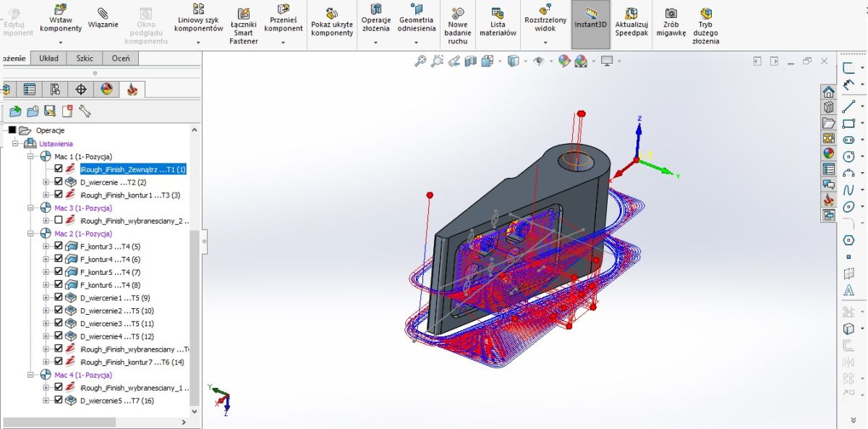Click the Instant3D button

point(590,24)
